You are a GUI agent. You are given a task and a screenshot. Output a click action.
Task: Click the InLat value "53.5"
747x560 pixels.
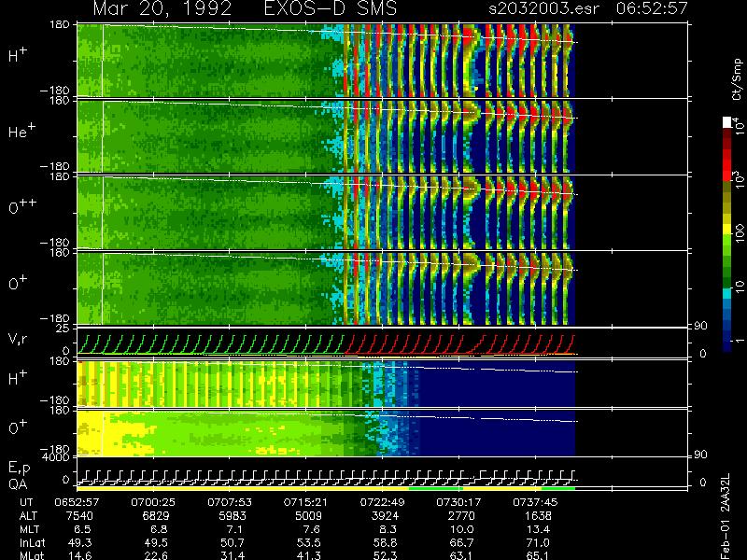[x=309, y=542]
